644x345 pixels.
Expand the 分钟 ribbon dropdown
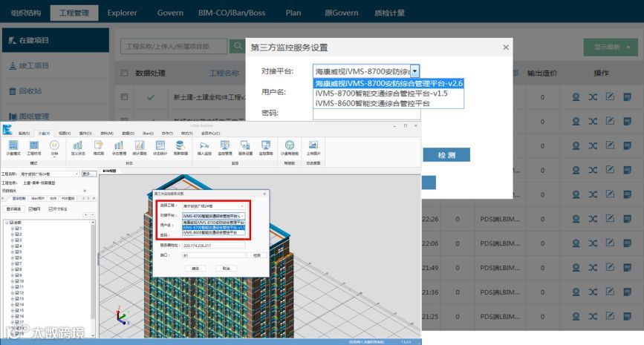pos(54,157)
